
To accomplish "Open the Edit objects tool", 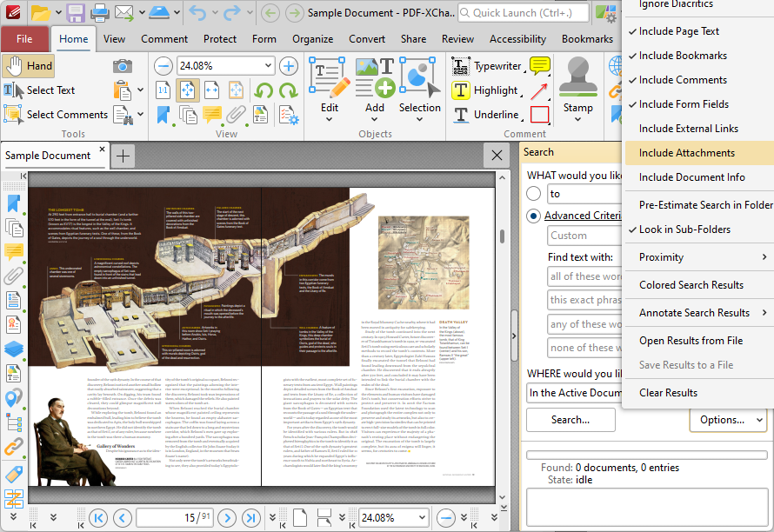I will [330, 89].
